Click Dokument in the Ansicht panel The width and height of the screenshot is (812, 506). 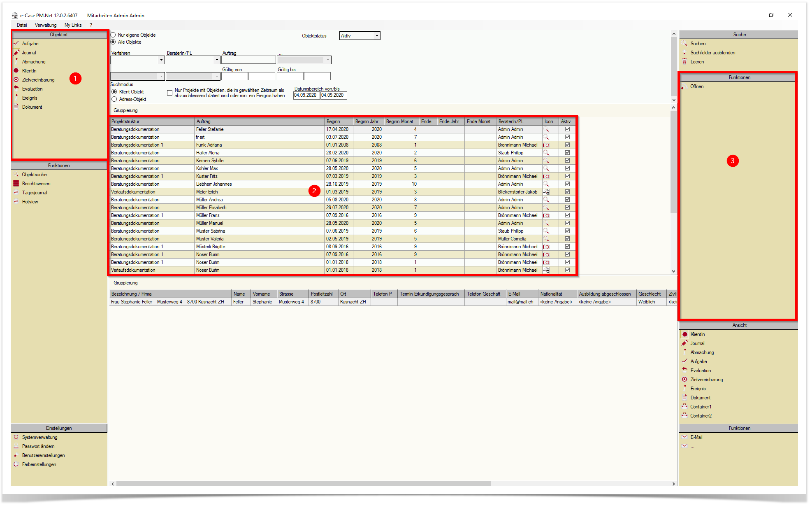click(x=700, y=398)
